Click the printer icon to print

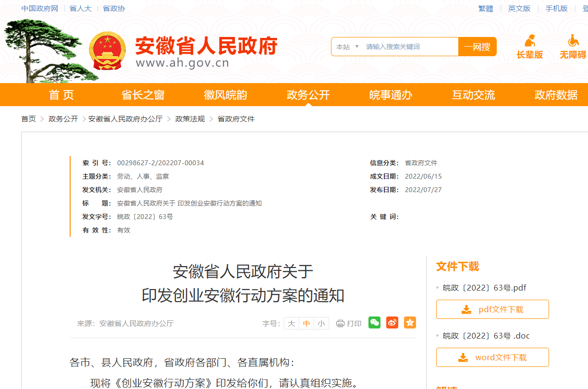pyautogui.click(x=341, y=324)
